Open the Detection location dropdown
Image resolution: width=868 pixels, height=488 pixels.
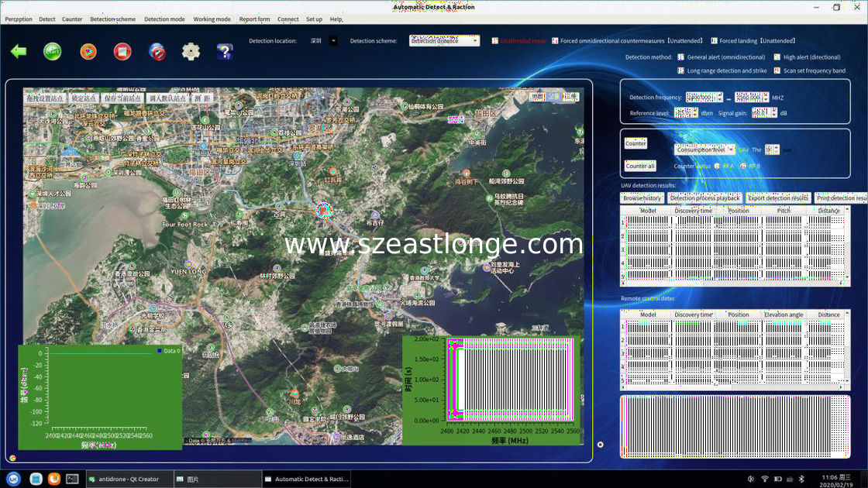pos(333,41)
